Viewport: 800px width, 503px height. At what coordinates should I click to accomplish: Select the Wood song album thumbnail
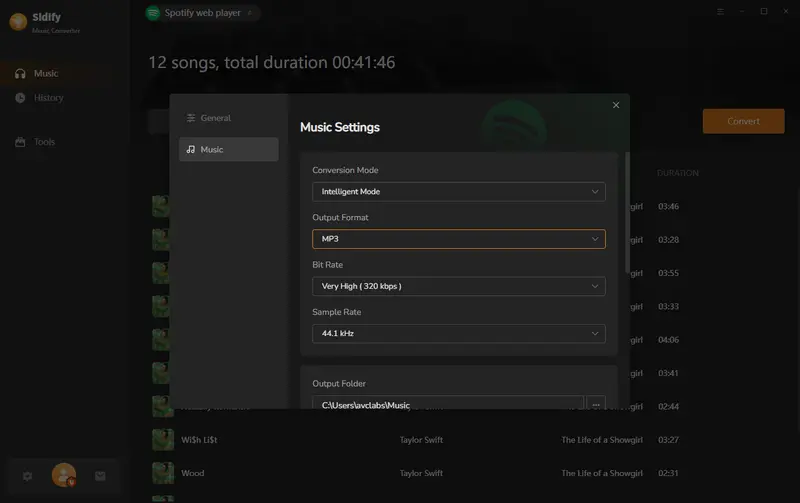point(162,473)
